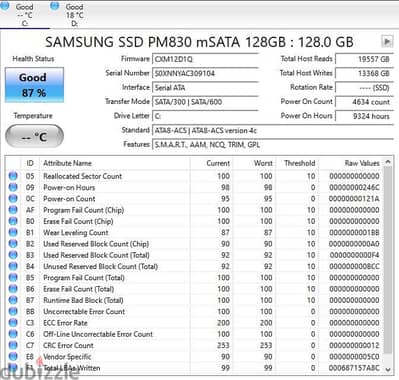Select the drive title SAMSUNG SSD PM830

click(199, 42)
